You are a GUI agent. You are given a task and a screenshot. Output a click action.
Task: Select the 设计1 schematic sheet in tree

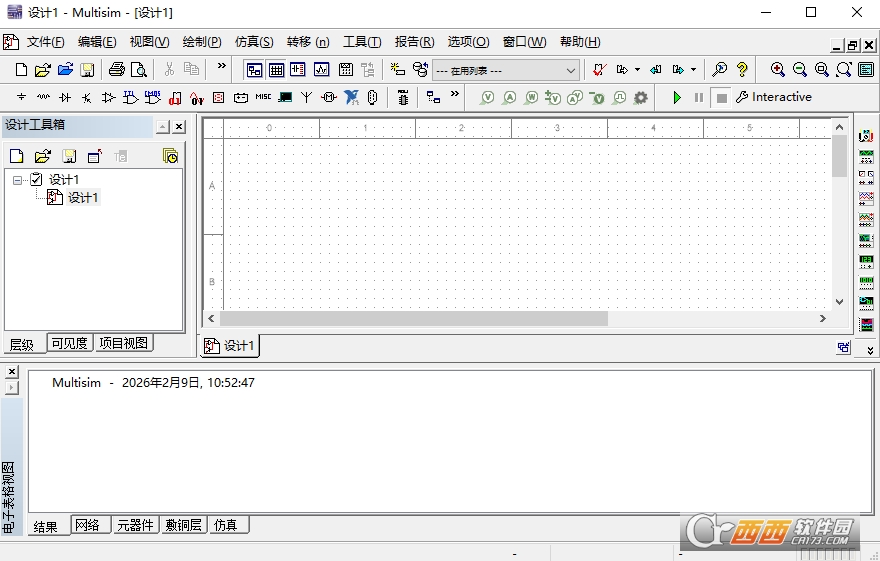pyautogui.click(x=82, y=197)
